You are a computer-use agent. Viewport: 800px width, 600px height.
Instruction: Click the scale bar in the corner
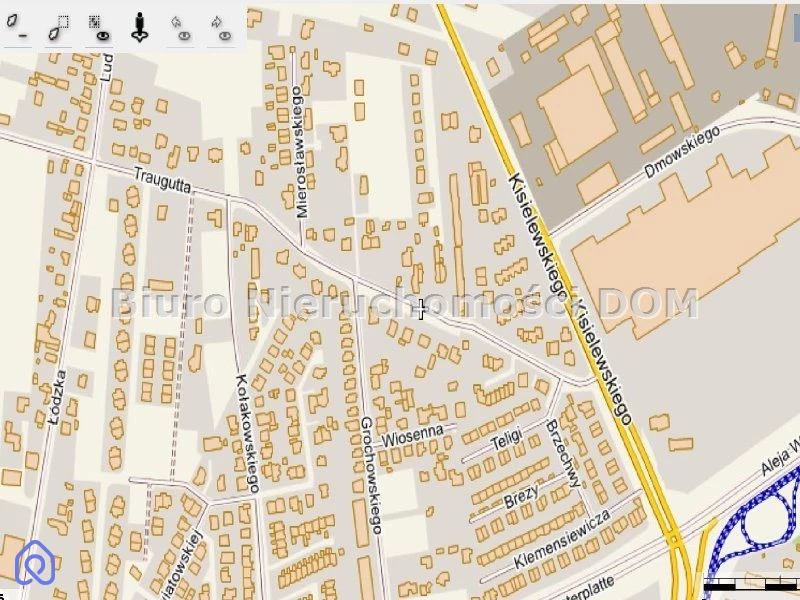point(752,583)
